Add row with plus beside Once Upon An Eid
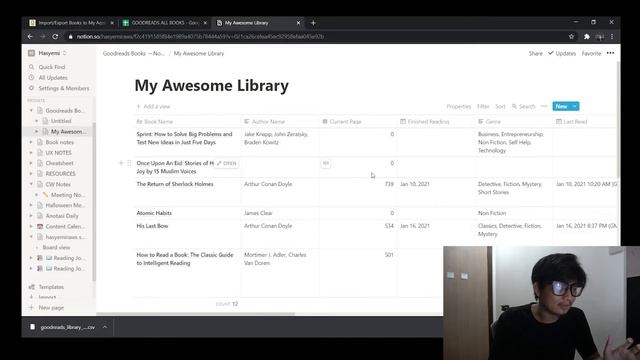The width and height of the screenshot is (640, 360). (x=121, y=163)
